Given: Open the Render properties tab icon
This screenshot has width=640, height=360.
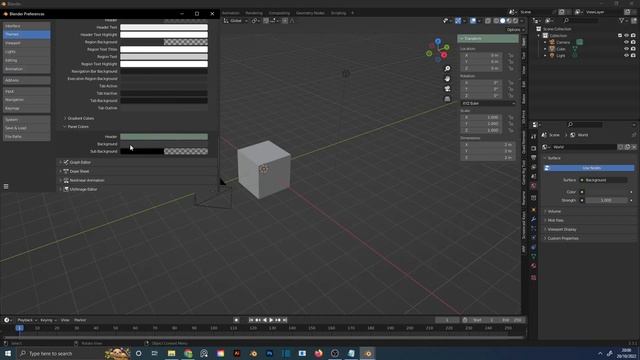Looking at the screenshot, I should tap(533, 148).
